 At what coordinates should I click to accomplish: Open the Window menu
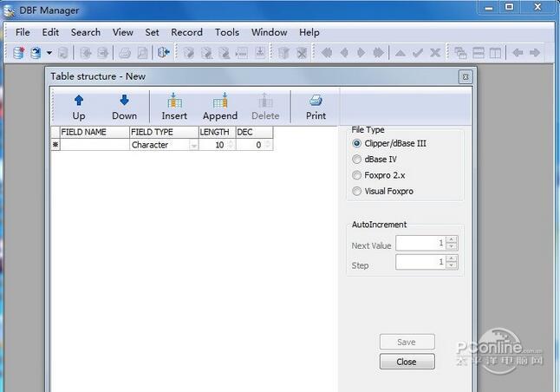tap(269, 32)
